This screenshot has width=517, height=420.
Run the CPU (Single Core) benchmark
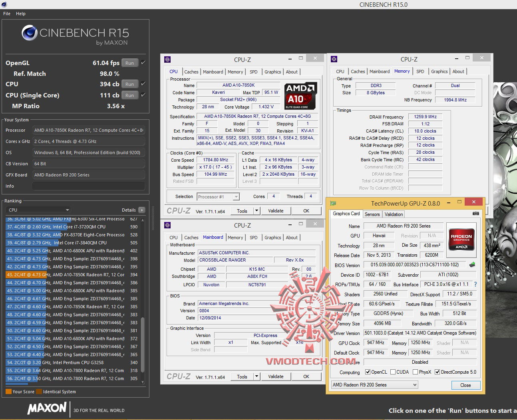coord(130,95)
